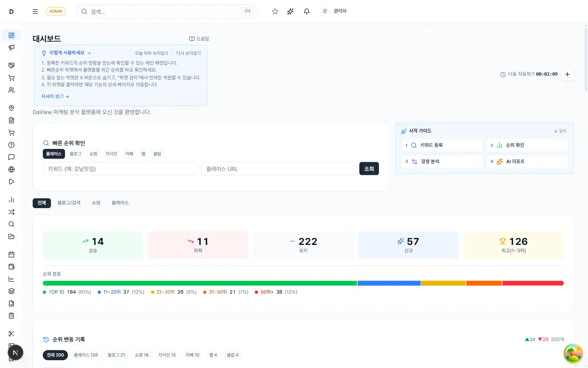Filter rank history by 플레이스 126
The height and width of the screenshot is (368, 588).
tap(86, 355)
